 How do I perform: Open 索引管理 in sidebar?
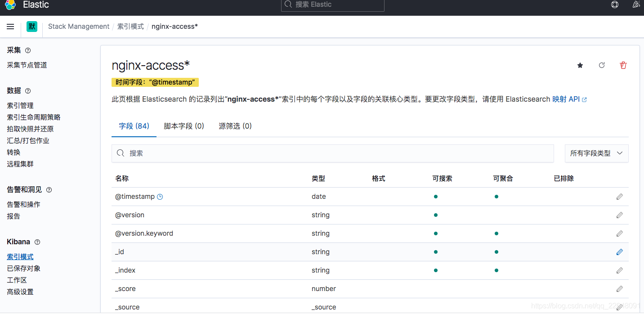[x=20, y=106]
